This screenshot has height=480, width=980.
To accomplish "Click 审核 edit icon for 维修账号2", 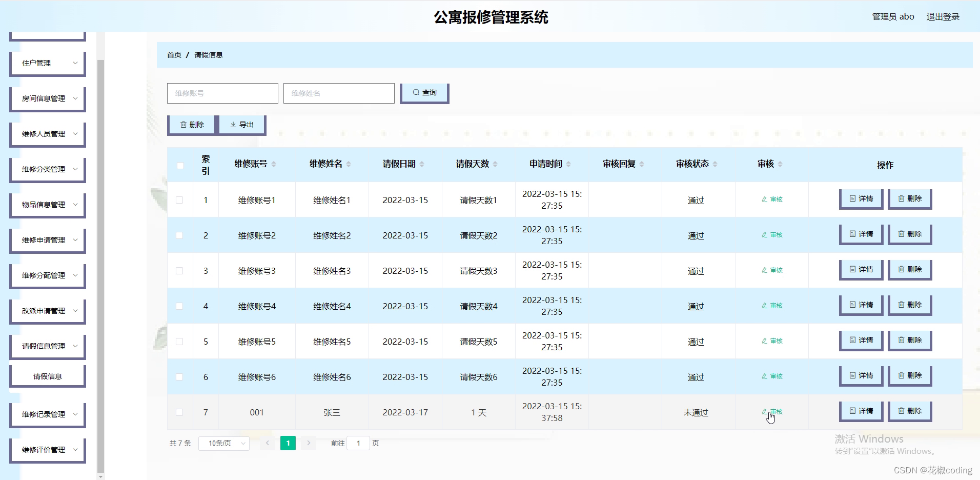I will click(772, 235).
